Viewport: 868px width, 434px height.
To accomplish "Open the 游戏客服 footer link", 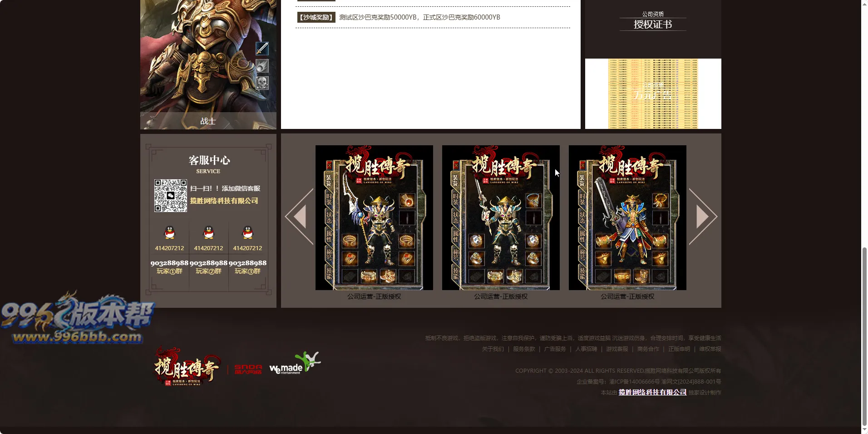I will pos(617,349).
